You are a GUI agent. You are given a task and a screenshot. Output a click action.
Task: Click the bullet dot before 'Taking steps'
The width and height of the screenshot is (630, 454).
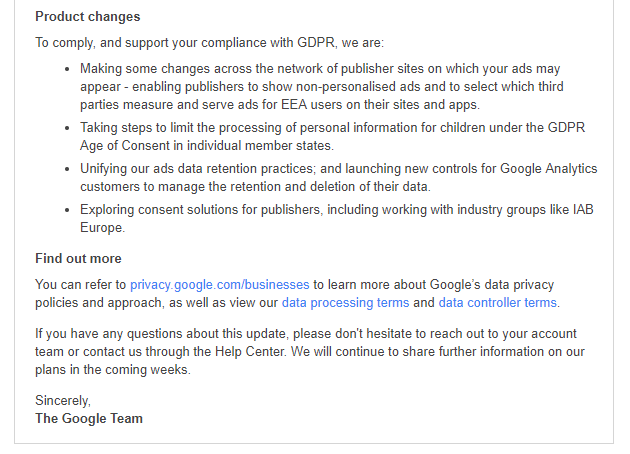coord(67,128)
